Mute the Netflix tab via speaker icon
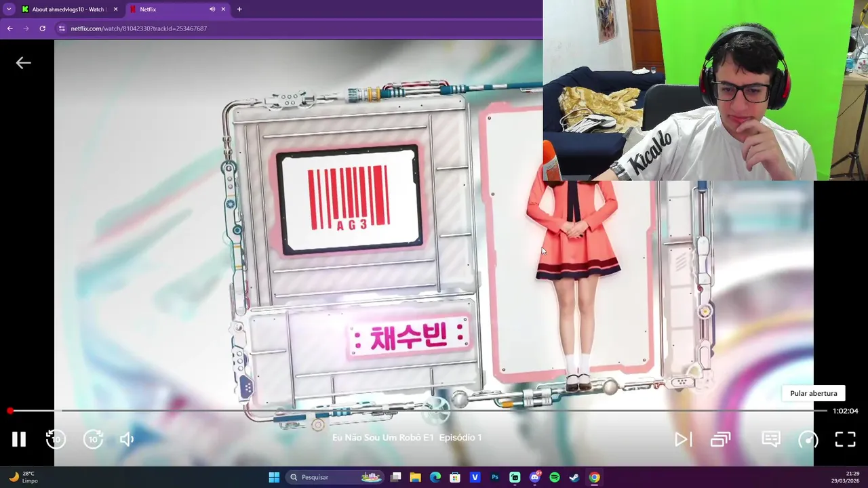The height and width of the screenshot is (488, 868). click(x=212, y=9)
